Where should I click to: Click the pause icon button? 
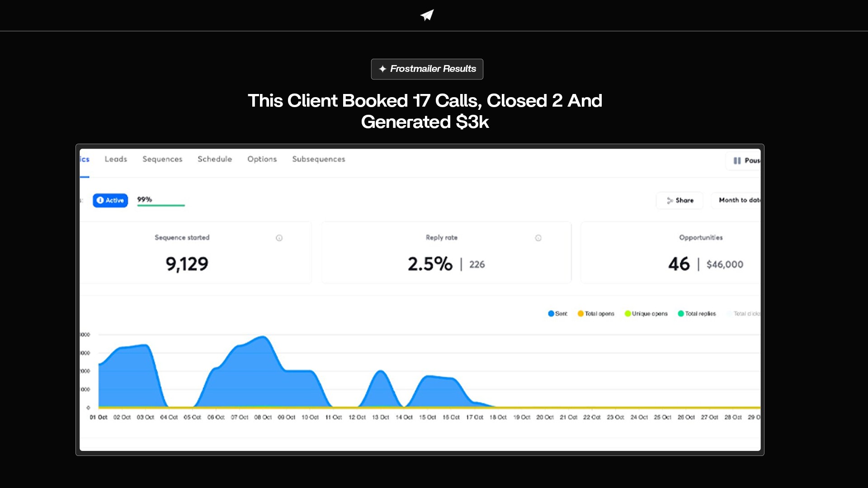[x=737, y=160]
